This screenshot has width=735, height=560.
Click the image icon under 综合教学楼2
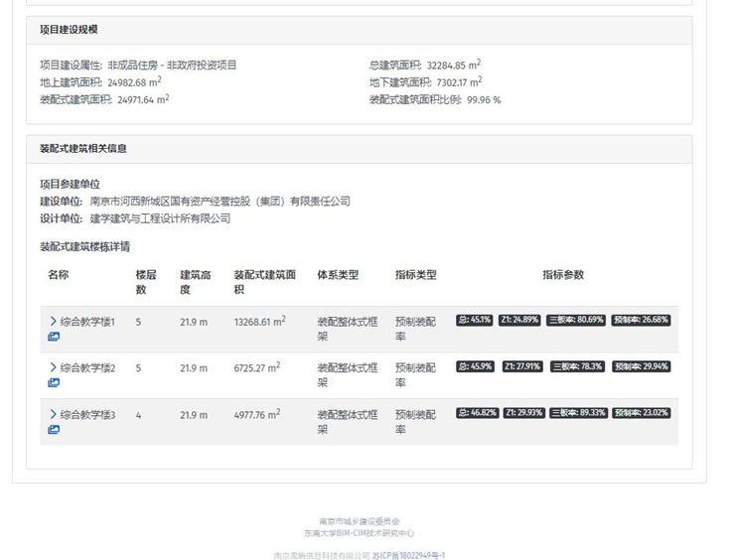pyautogui.click(x=54, y=383)
